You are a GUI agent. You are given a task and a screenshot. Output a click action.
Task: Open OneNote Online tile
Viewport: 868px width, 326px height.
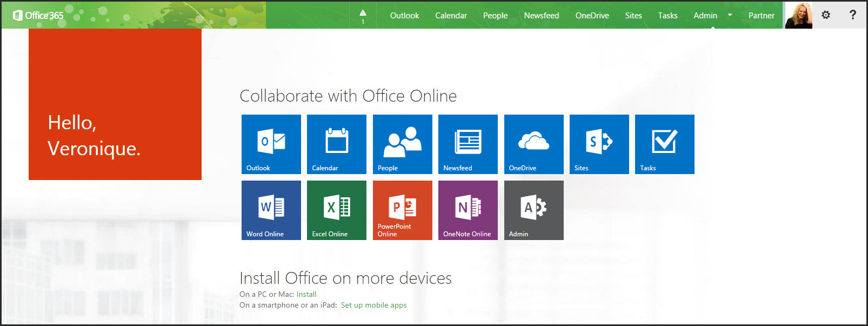coord(468,210)
